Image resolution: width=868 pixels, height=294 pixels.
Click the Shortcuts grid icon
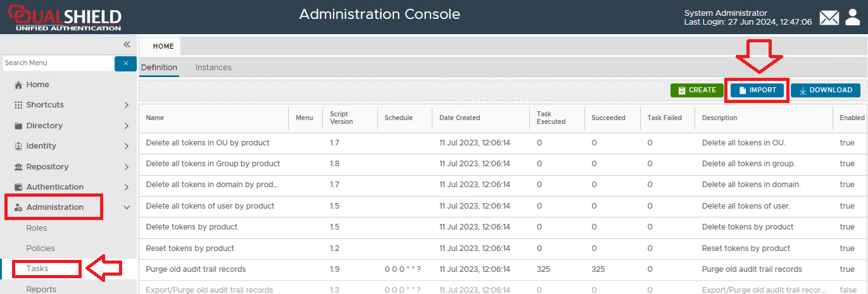coord(18,105)
